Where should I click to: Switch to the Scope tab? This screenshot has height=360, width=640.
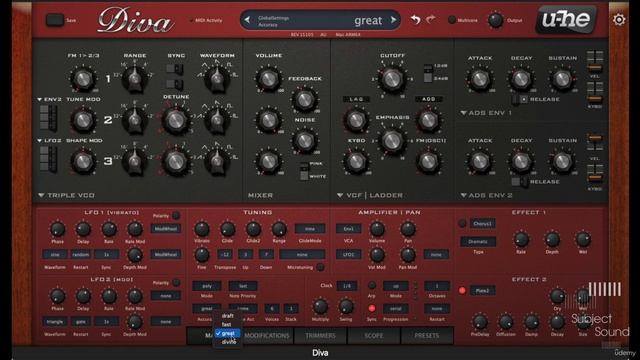(x=373, y=336)
